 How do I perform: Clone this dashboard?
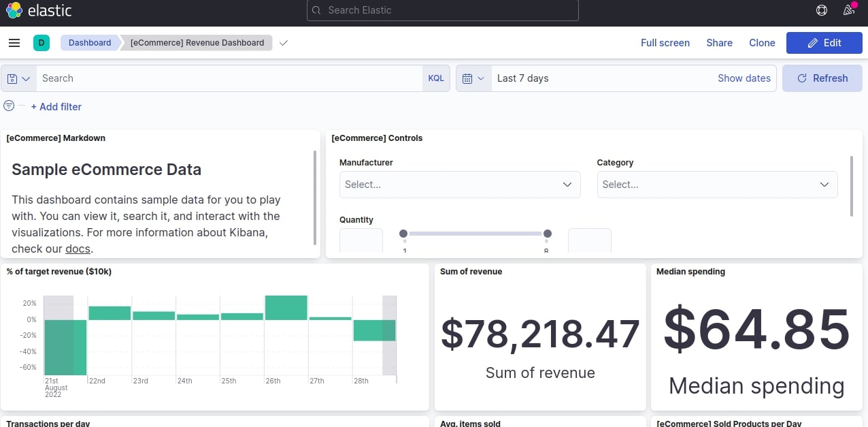pyautogui.click(x=762, y=43)
